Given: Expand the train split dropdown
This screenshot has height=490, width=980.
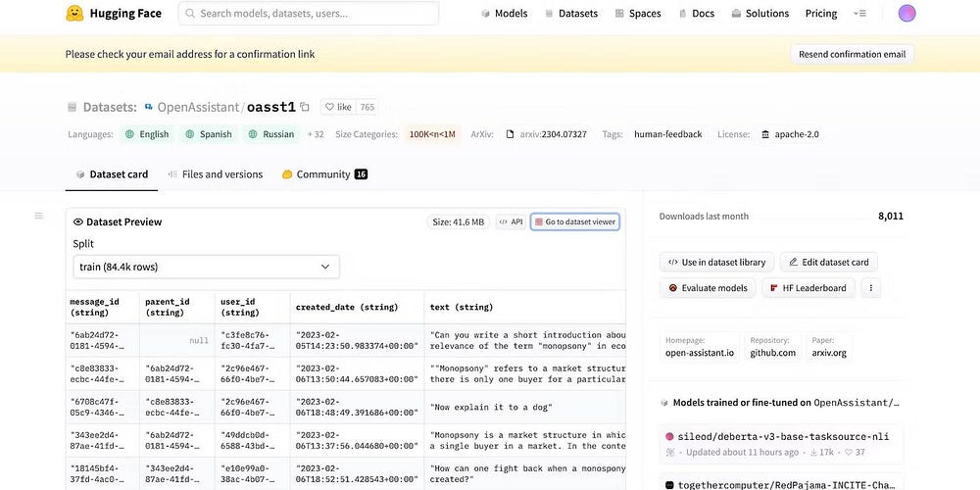Looking at the screenshot, I should tap(206, 267).
